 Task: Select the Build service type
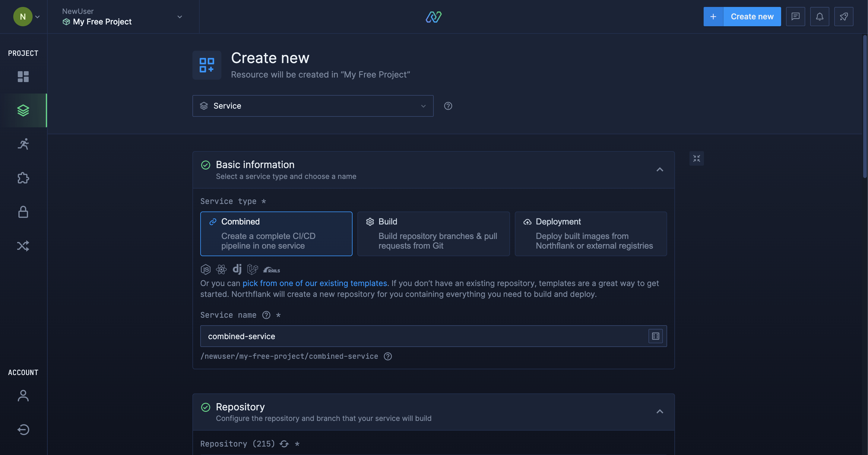(x=433, y=234)
